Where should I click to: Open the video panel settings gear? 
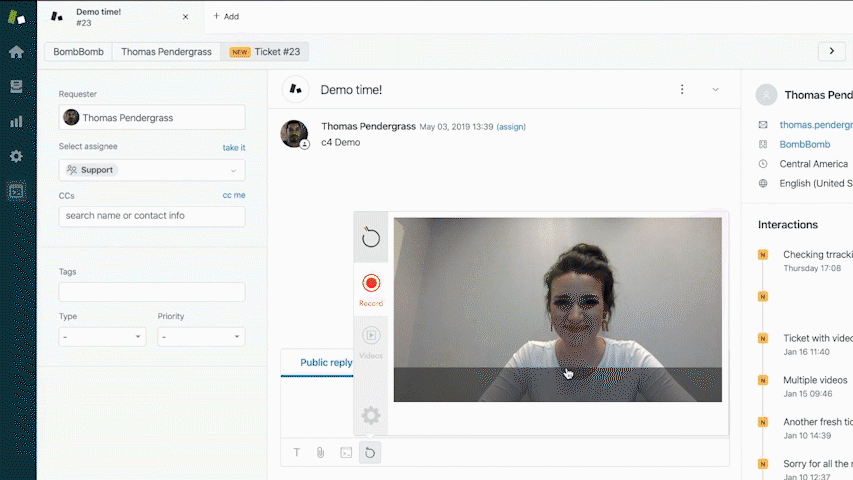tap(371, 416)
